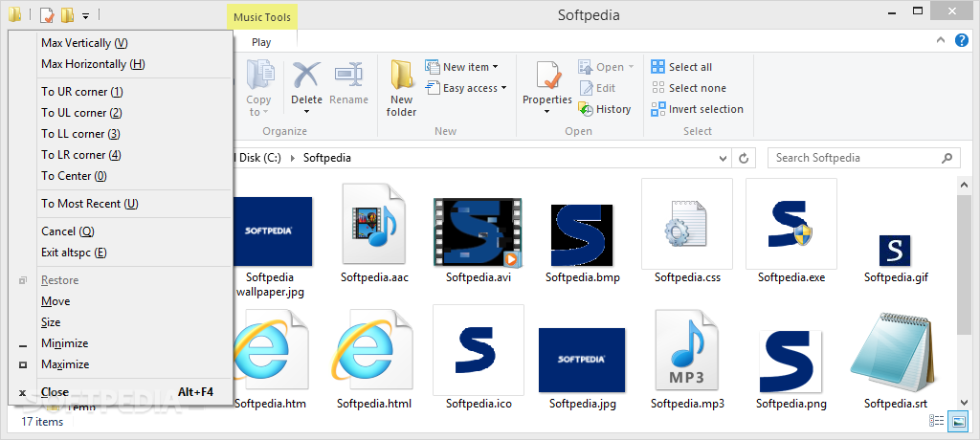Click the Properties ribbon icon
Viewport: 980px width, 440px height.
[547, 76]
